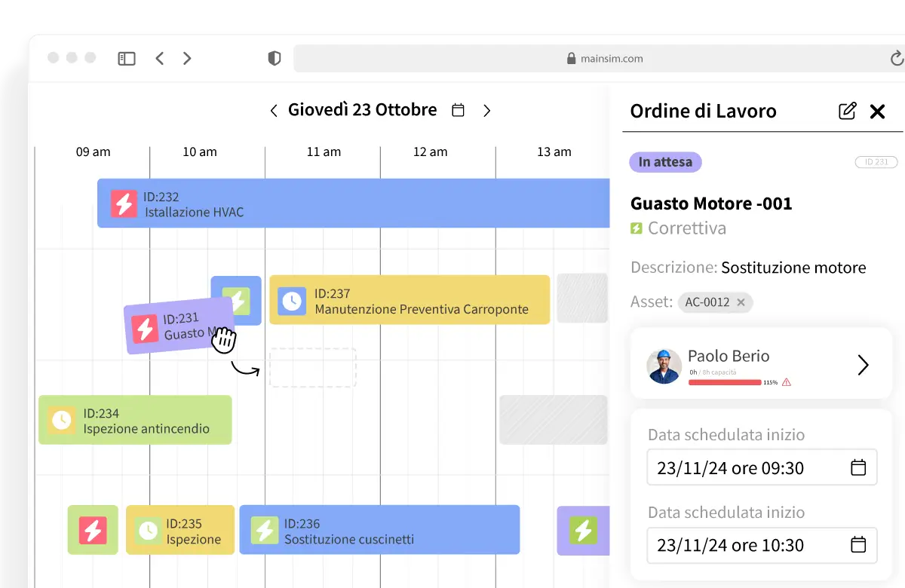The width and height of the screenshot is (905, 588).
Task: Close the Ordine di Lavoro panel
Action: coord(877,112)
